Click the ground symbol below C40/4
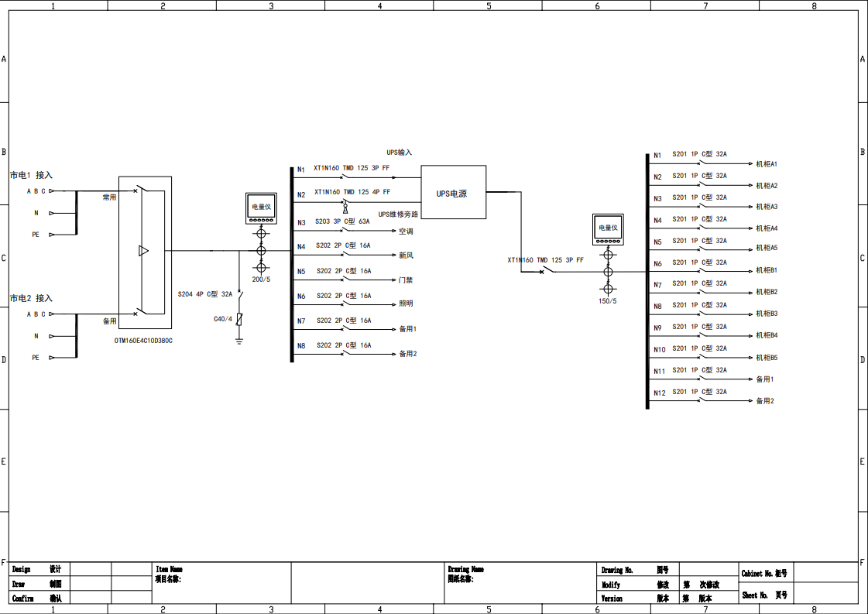The image size is (868, 614). 239,340
